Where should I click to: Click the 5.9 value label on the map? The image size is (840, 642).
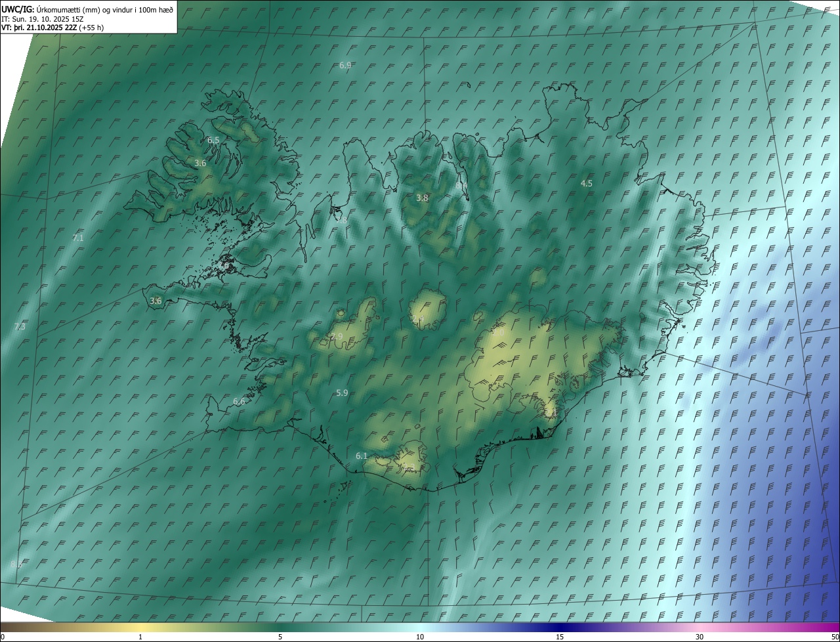point(342,393)
